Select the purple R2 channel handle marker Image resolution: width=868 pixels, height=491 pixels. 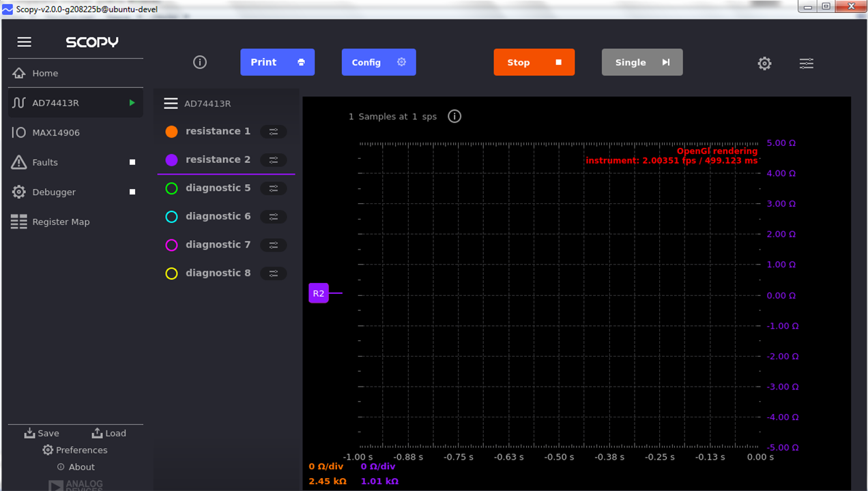(x=319, y=293)
